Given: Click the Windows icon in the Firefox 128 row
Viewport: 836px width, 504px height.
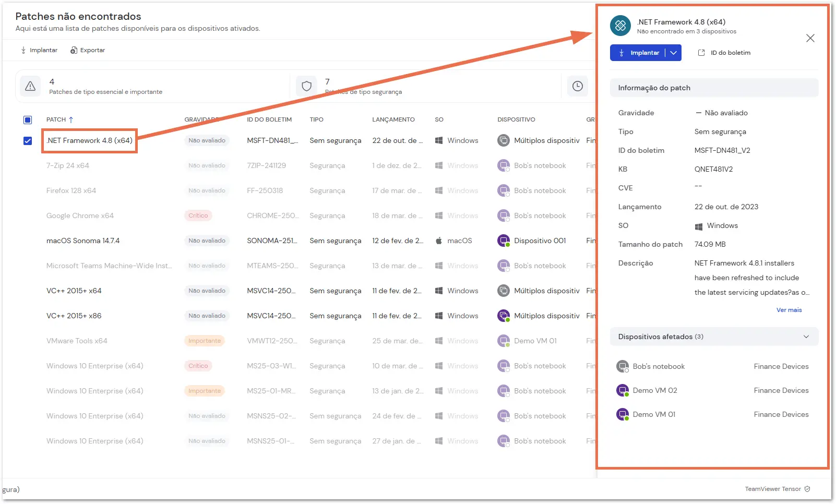Looking at the screenshot, I should pyautogui.click(x=439, y=190).
